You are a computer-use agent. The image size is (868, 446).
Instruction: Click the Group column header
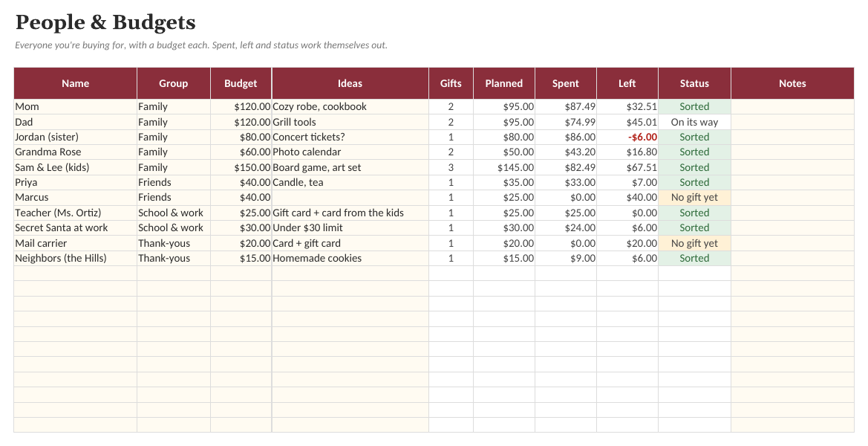(173, 83)
